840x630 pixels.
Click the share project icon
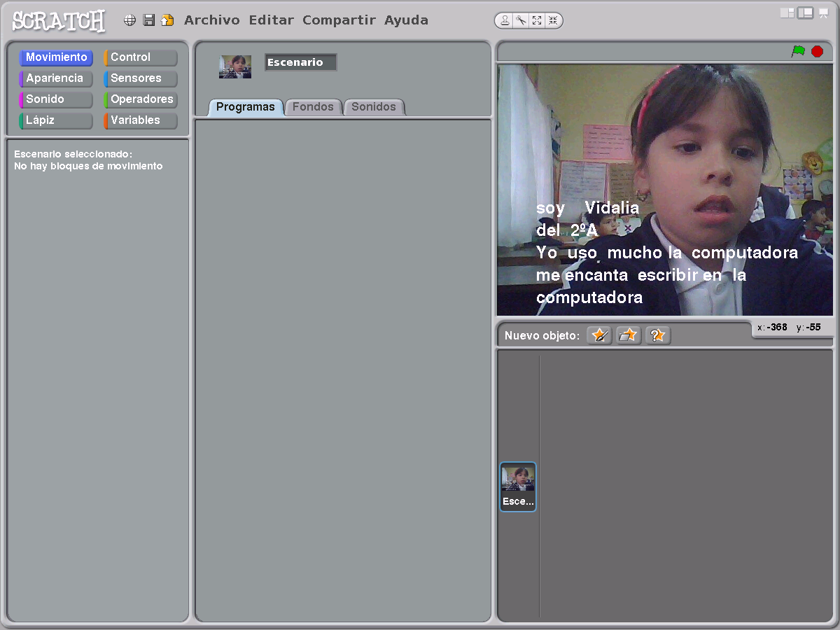tap(167, 20)
